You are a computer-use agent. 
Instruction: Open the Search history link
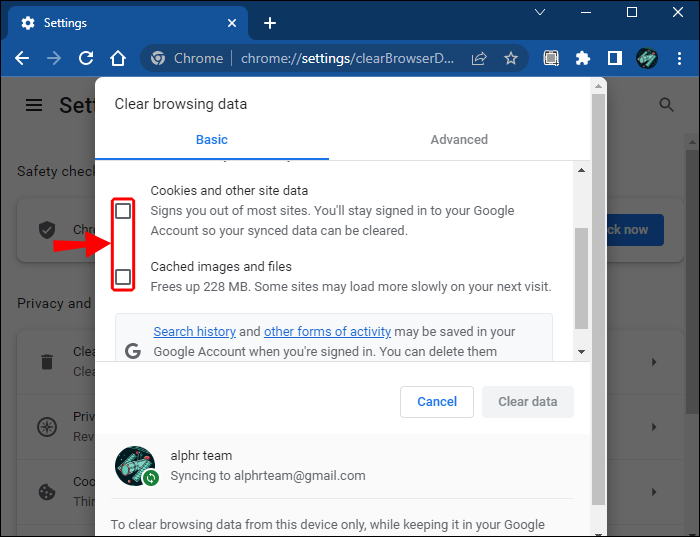point(195,332)
